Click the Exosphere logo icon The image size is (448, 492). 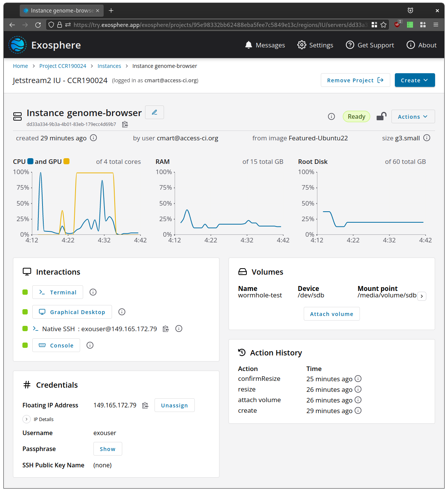tap(17, 45)
